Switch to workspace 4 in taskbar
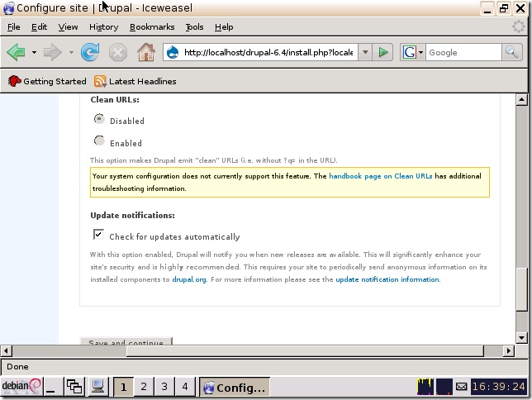 click(185, 387)
